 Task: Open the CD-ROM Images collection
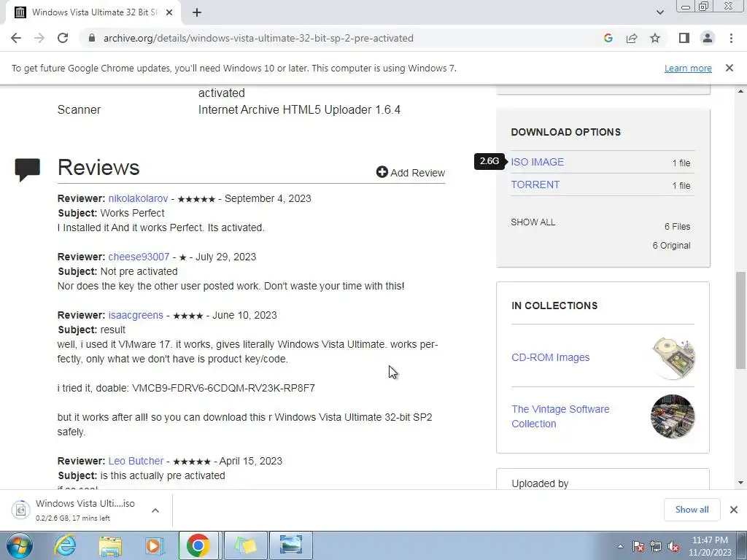point(550,357)
